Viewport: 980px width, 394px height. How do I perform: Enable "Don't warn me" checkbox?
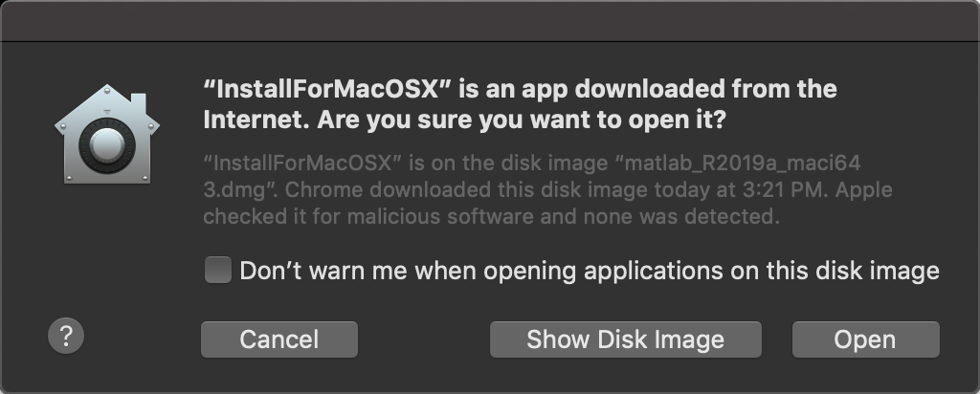218,271
